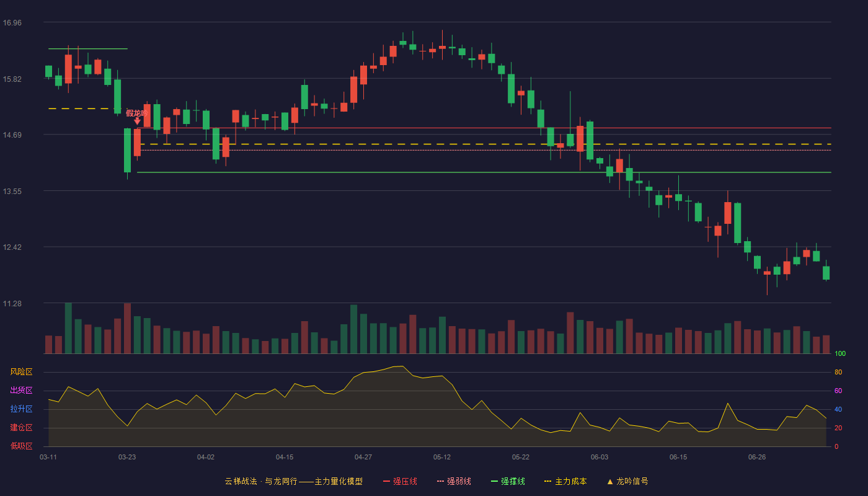Viewport: 868px width, 496px height.
Task: Click the 云梯战法 主力量化模型 title text
Action: [294, 481]
